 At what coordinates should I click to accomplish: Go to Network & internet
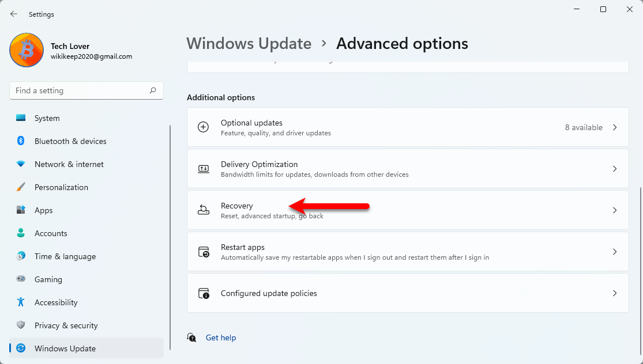pyautogui.click(x=87, y=164)
